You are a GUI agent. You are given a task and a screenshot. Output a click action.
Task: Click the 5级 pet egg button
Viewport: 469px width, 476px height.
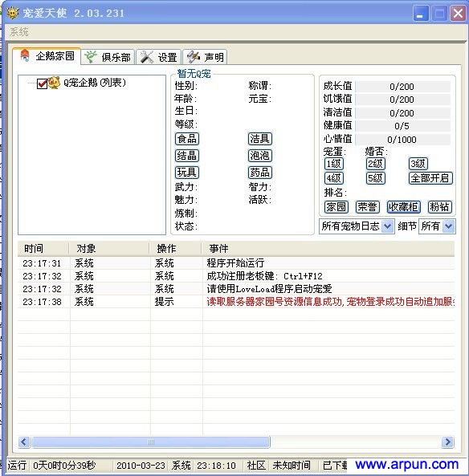click(x=376, y=178)
